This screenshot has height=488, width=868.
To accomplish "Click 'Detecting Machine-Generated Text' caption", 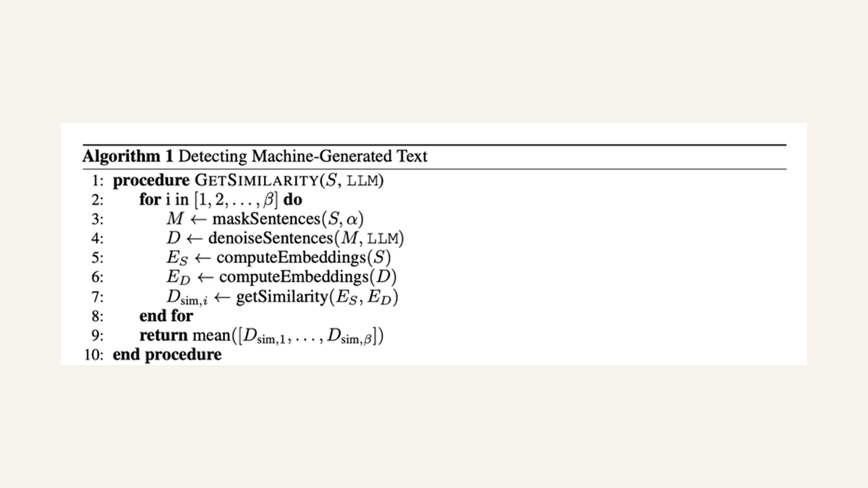I will [303, 156].
